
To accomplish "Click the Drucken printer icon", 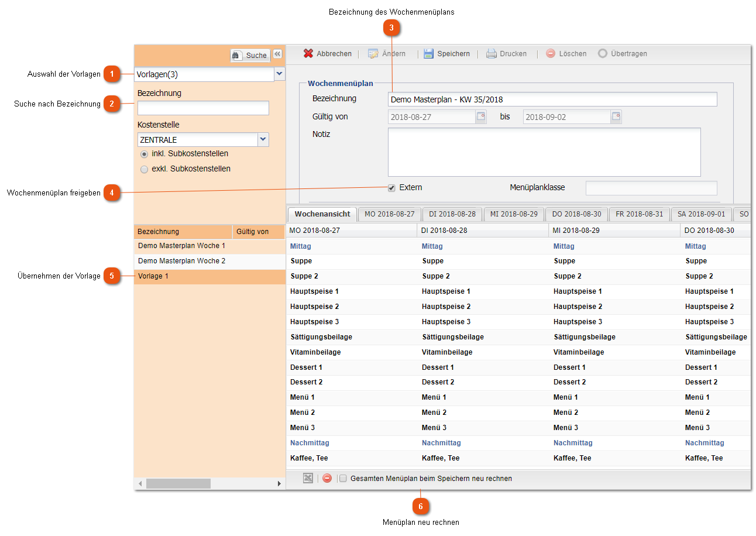I will 492,53.
